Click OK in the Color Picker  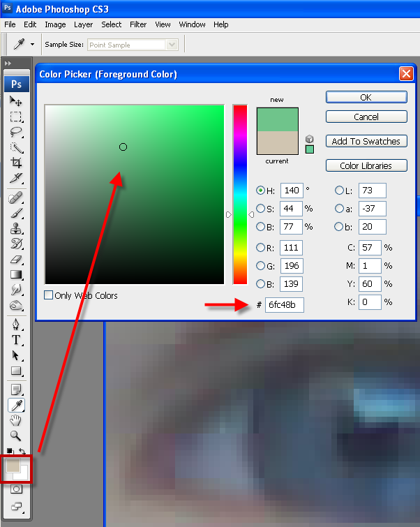(366, 97)
